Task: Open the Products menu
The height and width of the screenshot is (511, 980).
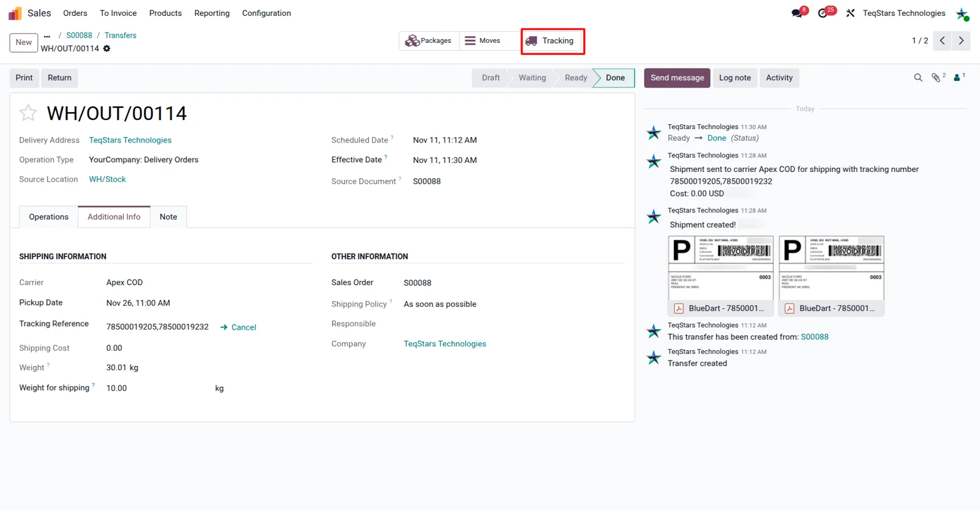Action: coord(165,13)
